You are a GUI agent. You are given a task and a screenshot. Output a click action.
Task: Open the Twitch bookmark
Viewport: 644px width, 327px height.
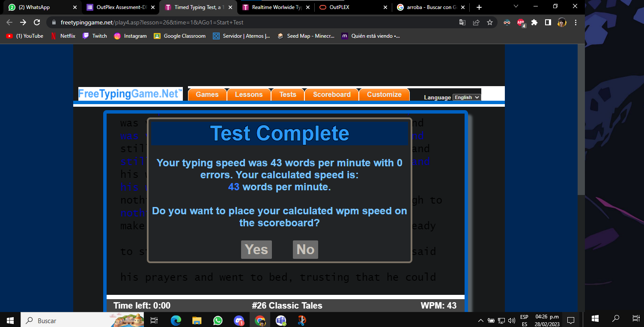tap(95, 36)
